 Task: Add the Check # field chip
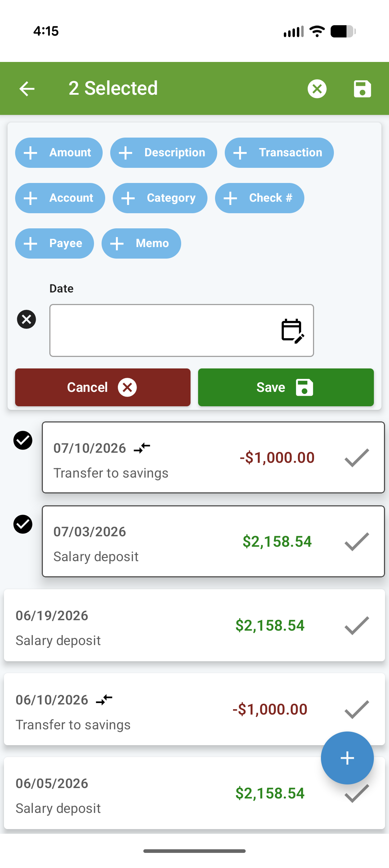(x=260, y=198)
